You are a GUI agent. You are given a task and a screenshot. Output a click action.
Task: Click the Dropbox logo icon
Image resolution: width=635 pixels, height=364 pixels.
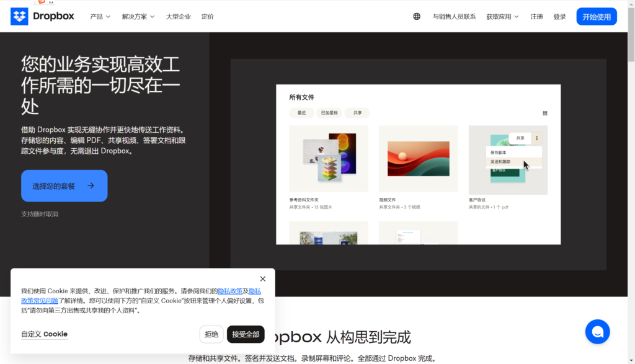pyautogui.click(x=19, y=17)
